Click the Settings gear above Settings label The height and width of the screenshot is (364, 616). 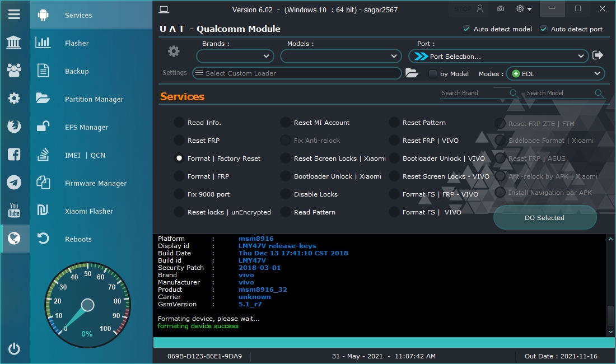[174, 52]
